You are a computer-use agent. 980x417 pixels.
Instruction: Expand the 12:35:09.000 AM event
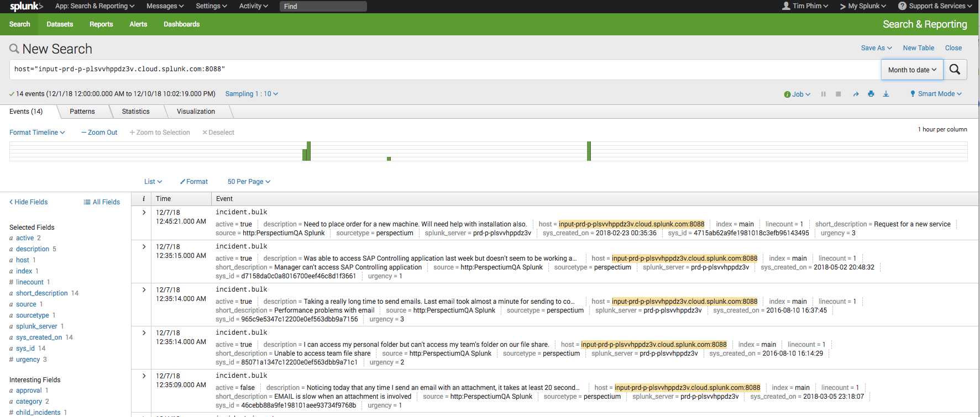click(x=144, y=376)
